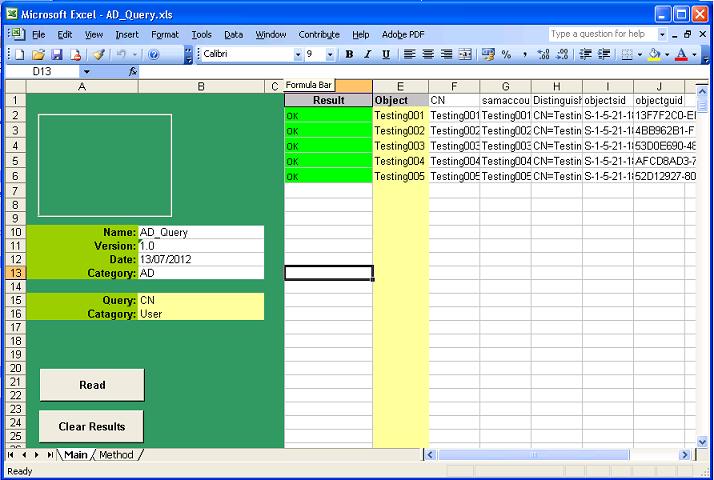This screenshot has width=714, height=480.
Task: Toggle Underline formatting
Action: click(386, 54)
